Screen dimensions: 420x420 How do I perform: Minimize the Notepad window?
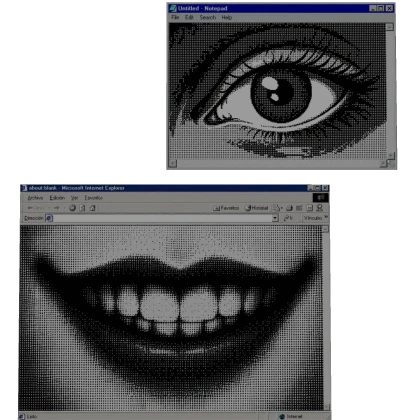[373, 8]
